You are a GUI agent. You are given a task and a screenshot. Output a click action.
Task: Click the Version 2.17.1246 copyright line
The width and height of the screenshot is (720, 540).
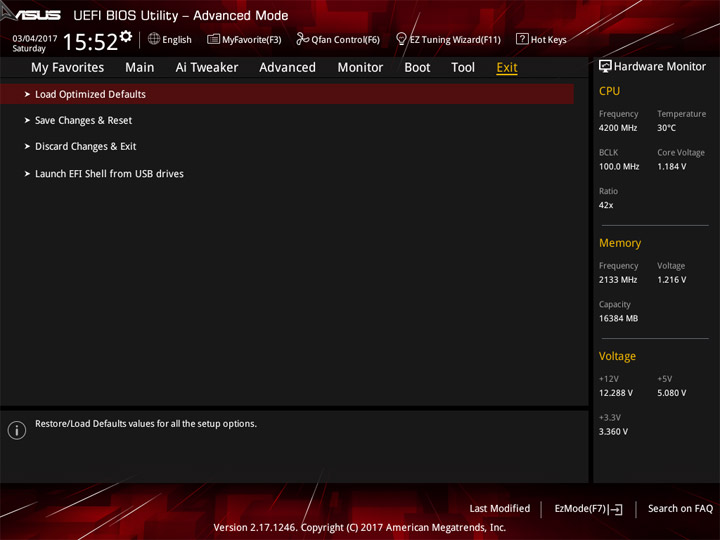click(360, 528)
